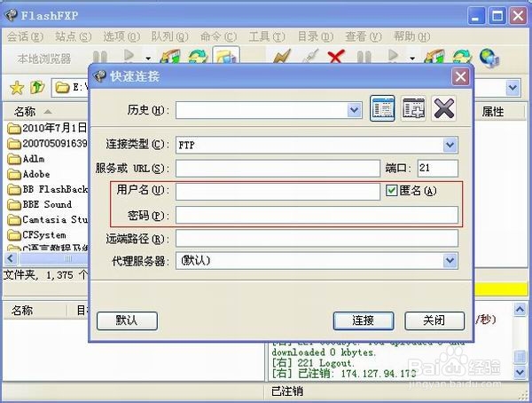532x403 pixels.
Task: Click the 本地浏览器 label in toolbar
Action: point(44,59)
